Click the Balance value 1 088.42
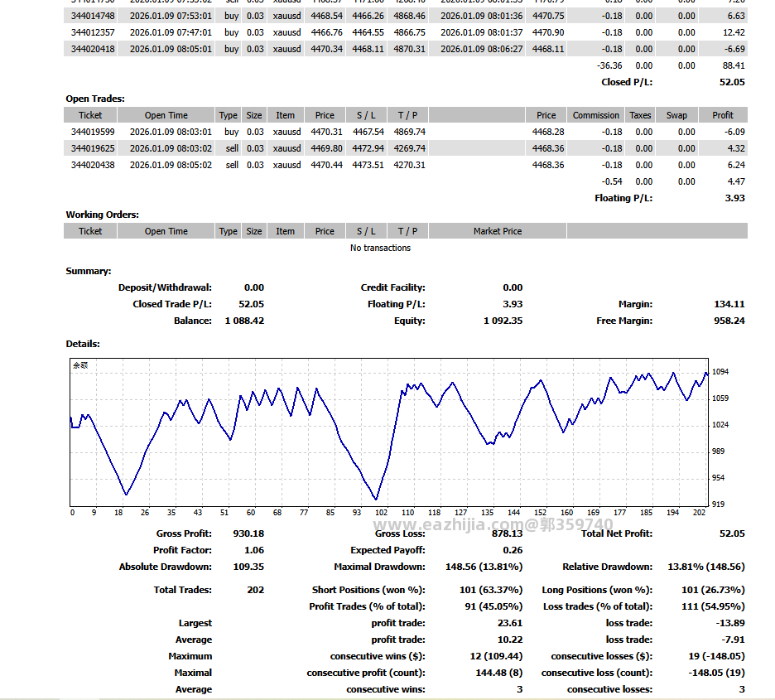This screenshot has height=700, width=775. point(244,321)
